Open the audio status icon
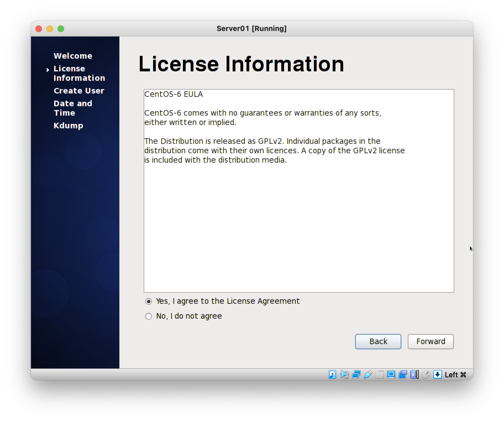 pos(345,375)
